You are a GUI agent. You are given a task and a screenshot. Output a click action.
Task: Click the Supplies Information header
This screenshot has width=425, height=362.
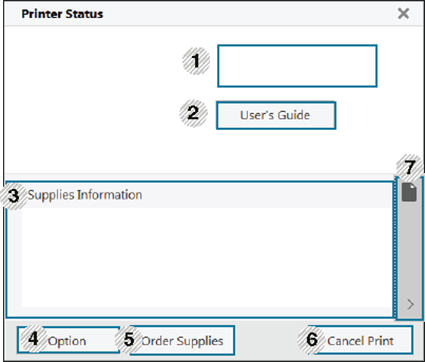(x=85, y=195)
